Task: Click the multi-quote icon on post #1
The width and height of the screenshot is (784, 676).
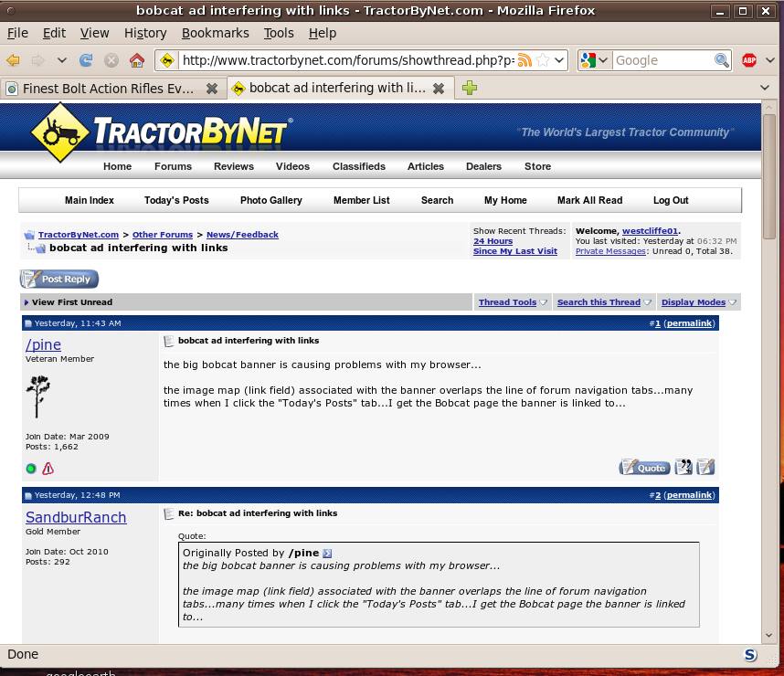Action: (x=683, y=467)
